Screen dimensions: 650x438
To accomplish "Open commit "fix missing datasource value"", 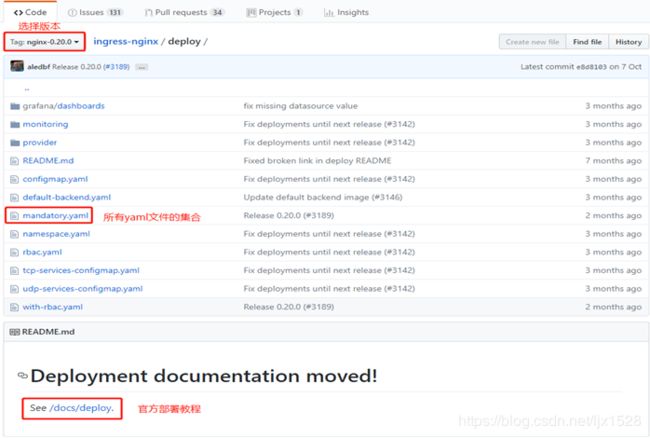I will coord(301,106).
